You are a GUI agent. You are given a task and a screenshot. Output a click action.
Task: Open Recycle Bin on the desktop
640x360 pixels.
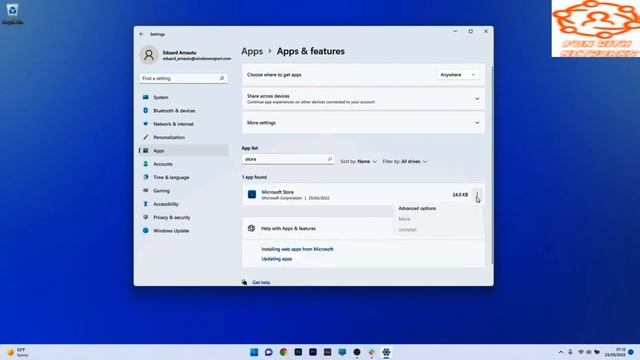pos(12,13)
